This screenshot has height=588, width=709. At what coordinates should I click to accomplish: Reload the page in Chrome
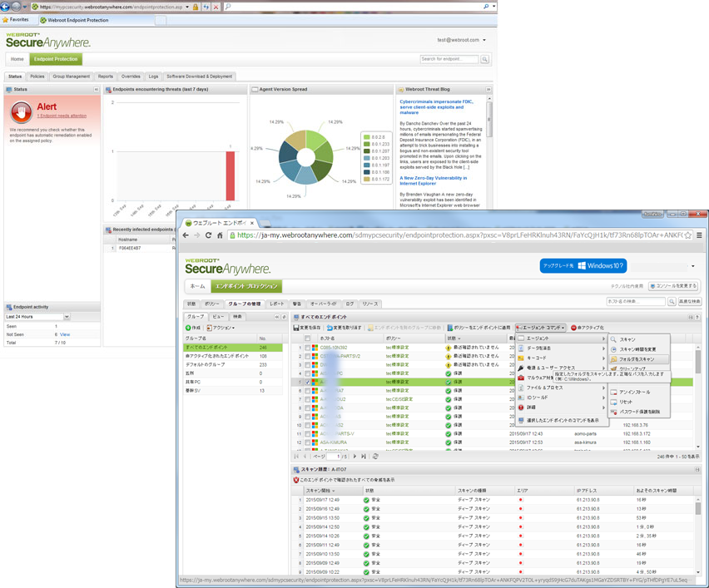(x=208, y=235)
